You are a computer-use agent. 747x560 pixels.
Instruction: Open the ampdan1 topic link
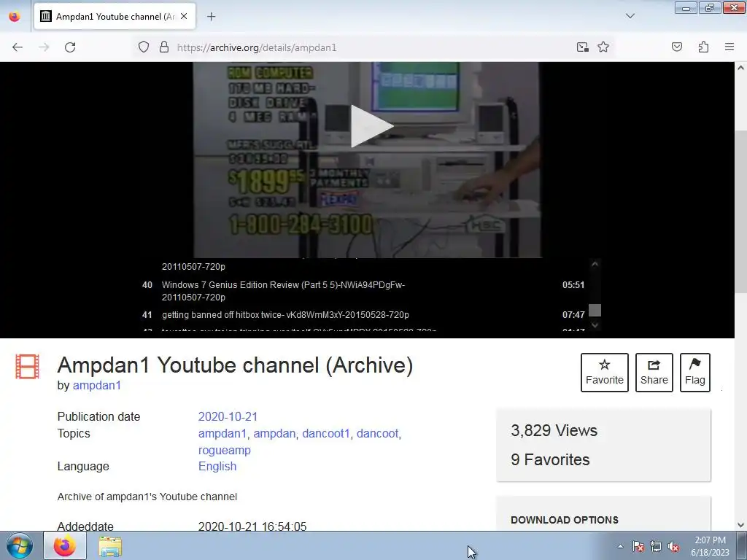tap(222, 433)
